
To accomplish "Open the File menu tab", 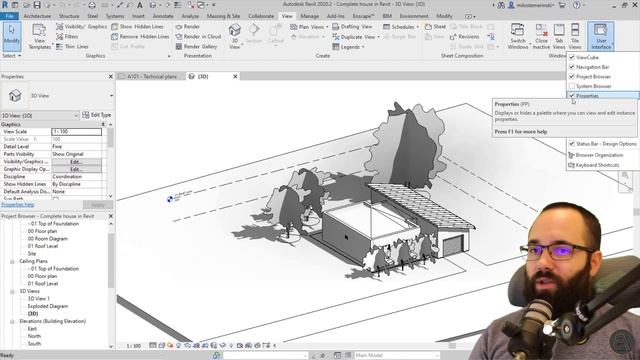I will (9, 16).
